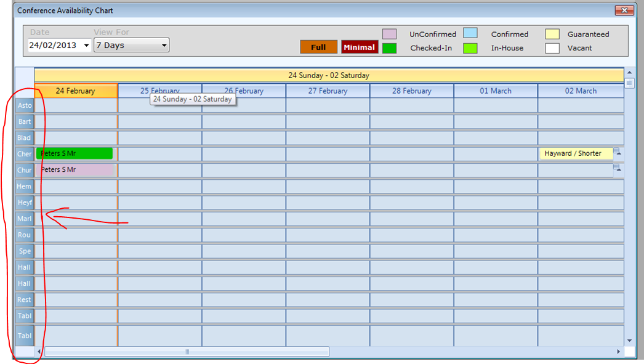Select the 26 February column header

tap(244, 91)
